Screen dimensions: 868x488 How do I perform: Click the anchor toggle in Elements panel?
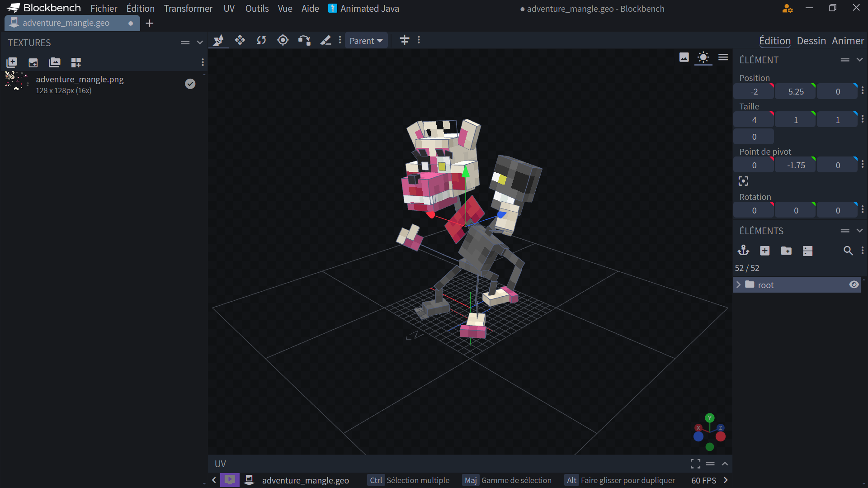744,251
